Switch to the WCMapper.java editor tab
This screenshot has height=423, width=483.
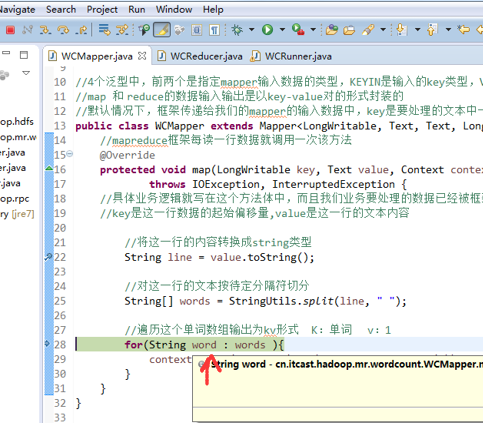pos(97,56)
